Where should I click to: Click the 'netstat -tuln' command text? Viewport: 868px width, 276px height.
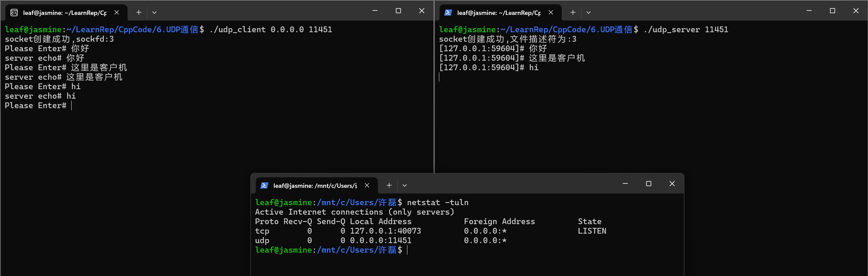438,202
